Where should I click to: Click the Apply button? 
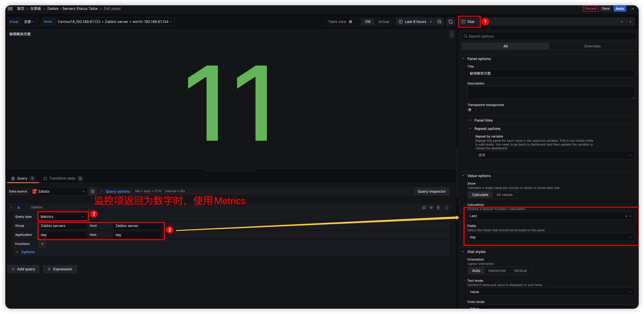pyautogui.click(x=620, y=9)
